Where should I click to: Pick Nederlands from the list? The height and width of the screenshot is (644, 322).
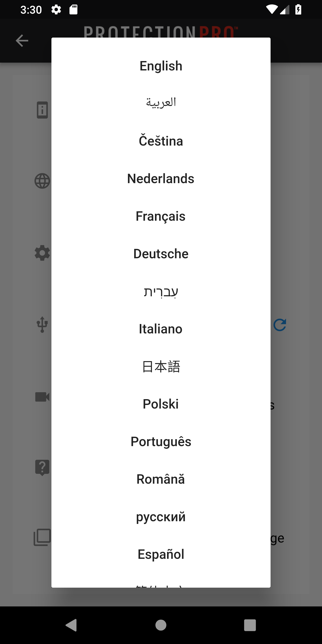(161, 178)
